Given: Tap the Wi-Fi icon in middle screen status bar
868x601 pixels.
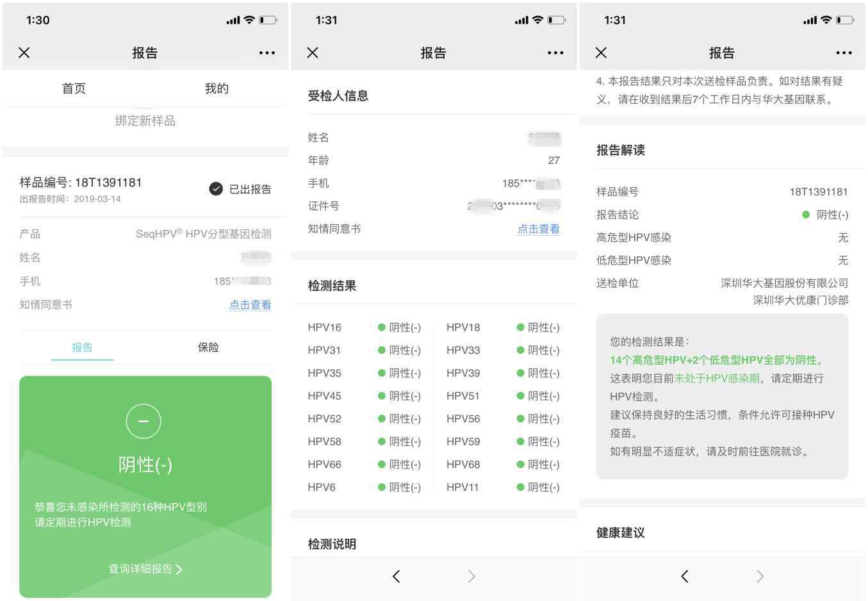Looking at the screenshot, I should (538, 21).
